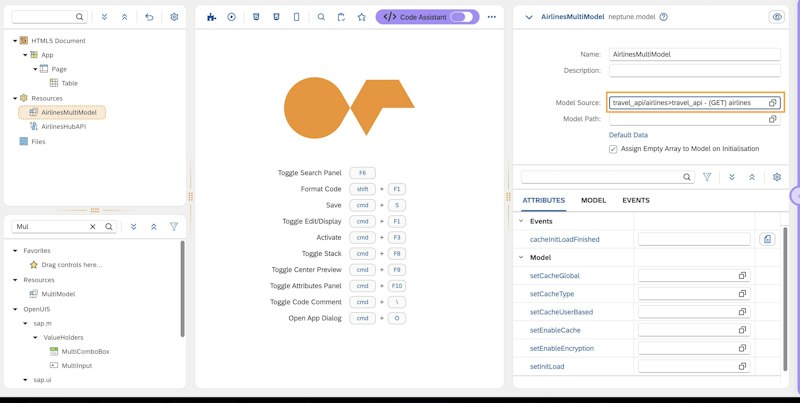Collapse the OpenUI5 group

pyautogui.click(x=15, y=309)
